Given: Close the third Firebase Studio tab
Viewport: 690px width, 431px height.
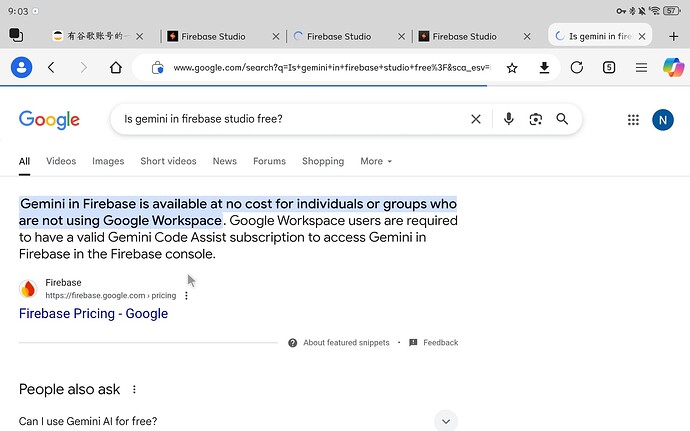Looking at the screenshot, I should [x=527, y=37].
